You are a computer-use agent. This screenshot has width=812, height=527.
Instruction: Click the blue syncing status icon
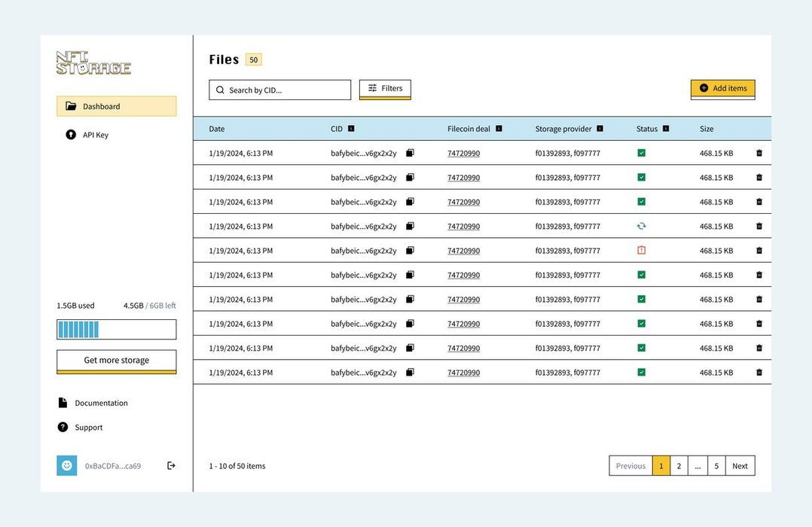pos(641,226)
